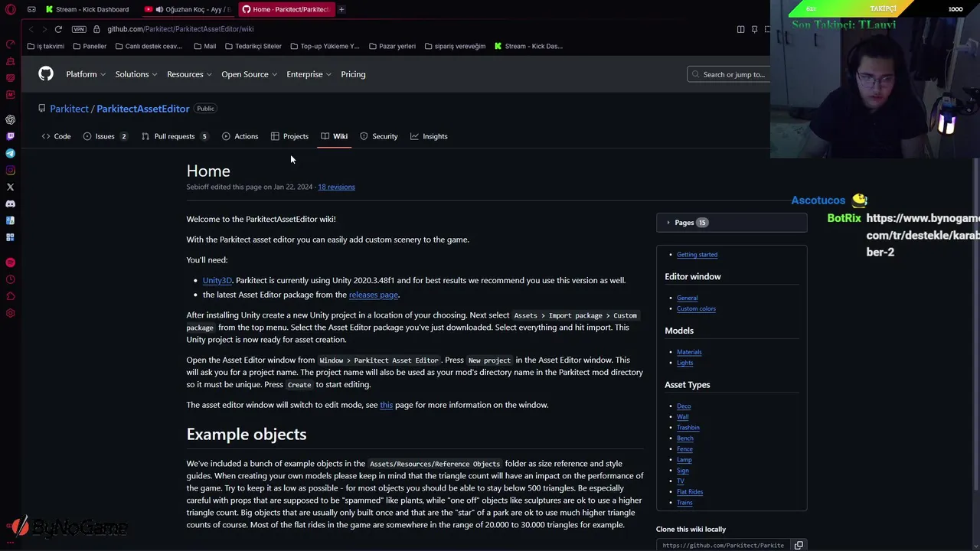Viewport: 980px width, 551px height.
Task: Follow the 'this' page link
Action: [386, 405]
